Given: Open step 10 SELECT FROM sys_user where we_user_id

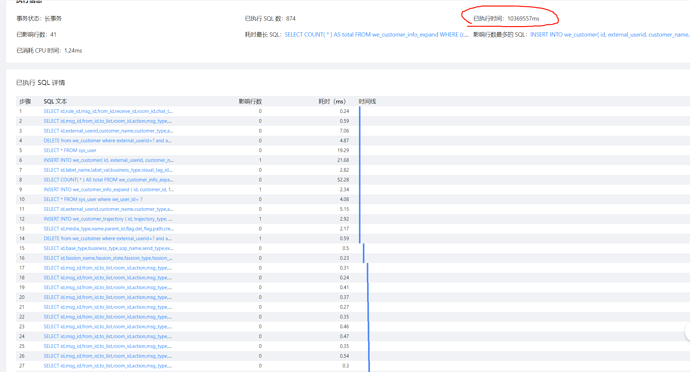Looking at the screenshot, I should tap(93, 199).
